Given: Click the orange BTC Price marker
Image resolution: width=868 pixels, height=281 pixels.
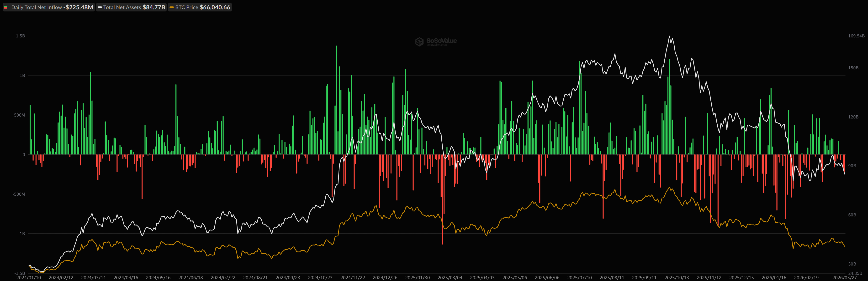Looking at the screenshot, I should [x=172, y=7].
